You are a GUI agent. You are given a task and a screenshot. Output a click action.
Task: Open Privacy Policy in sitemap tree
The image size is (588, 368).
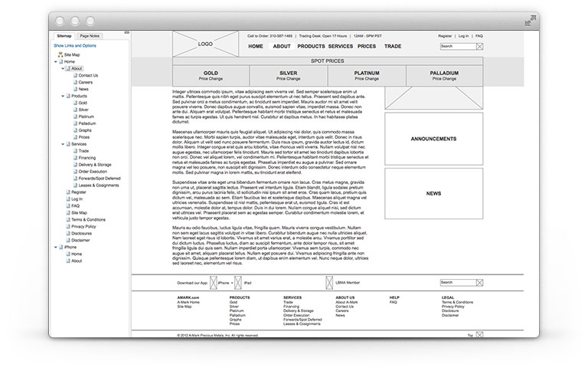(x=83, y=226)
